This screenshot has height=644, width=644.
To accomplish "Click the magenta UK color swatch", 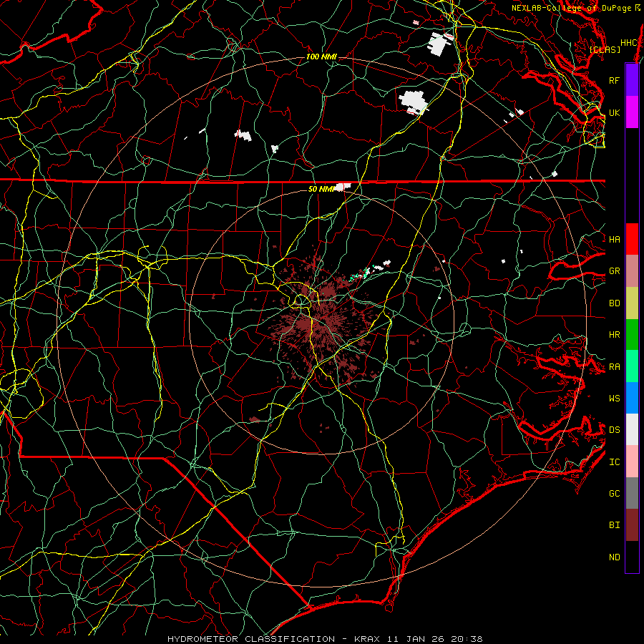I will tap(632, 112).
